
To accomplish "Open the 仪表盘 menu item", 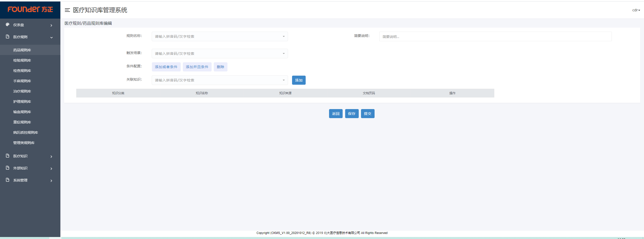I will click(x=30, y=25).
